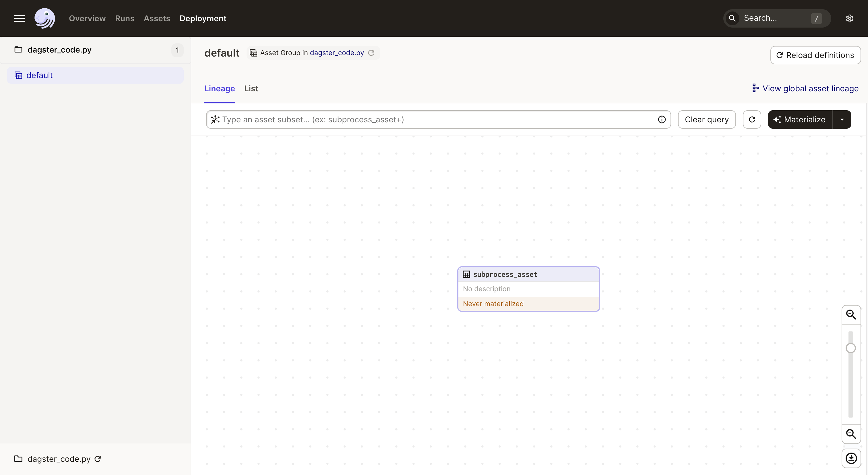
Task: Click the asset subset query refresh icon
Action: coord(752,119)
